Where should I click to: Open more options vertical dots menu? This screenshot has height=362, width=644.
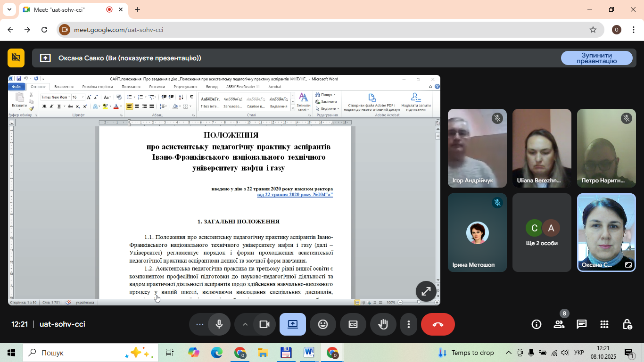[409, 324]
